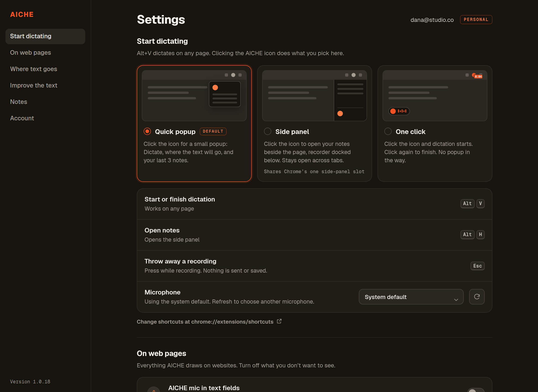
Task: Click the 'Start or finish dictation' row title
Action: tap(180, 199)
